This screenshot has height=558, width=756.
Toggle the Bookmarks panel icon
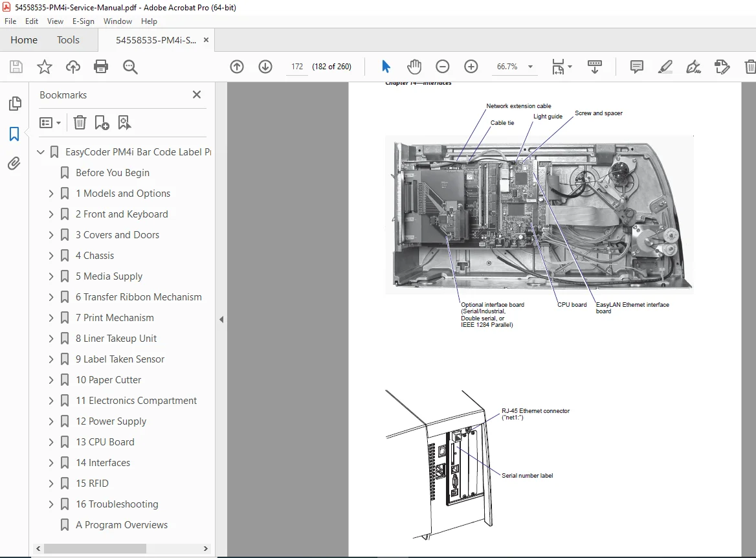14,133
